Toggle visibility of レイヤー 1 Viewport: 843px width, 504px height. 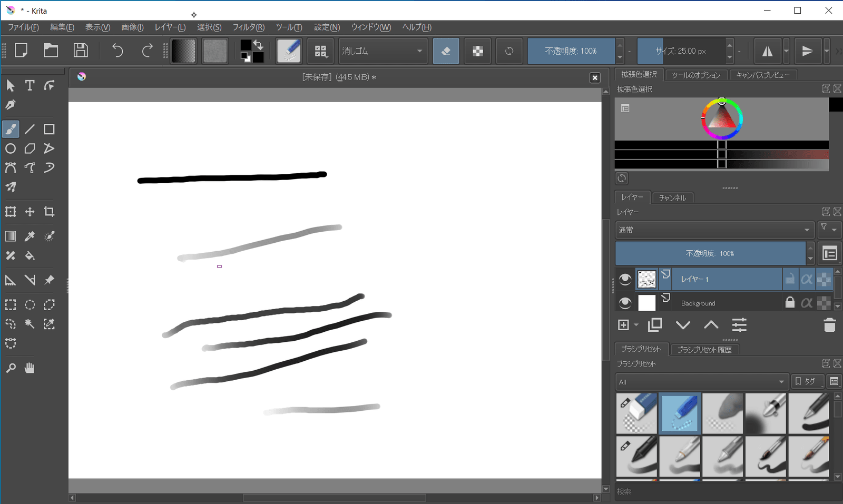pos(625,279)
